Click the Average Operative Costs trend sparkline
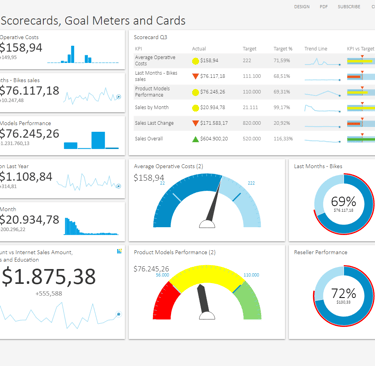Viewport: 375px width, 366px height. click(322, 62)
